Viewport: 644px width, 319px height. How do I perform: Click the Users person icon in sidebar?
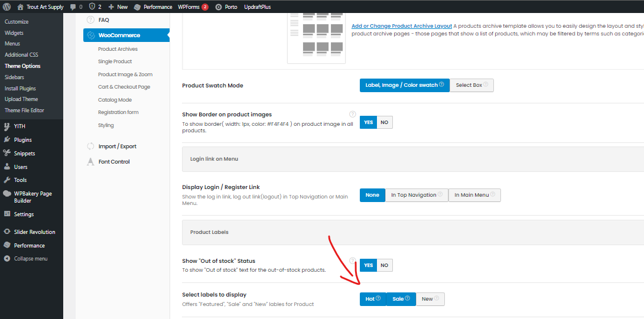(6, 167)
